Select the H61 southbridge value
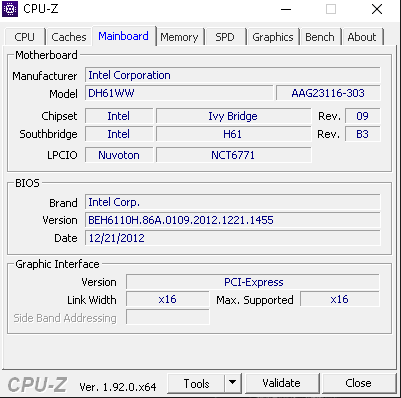 233,134
